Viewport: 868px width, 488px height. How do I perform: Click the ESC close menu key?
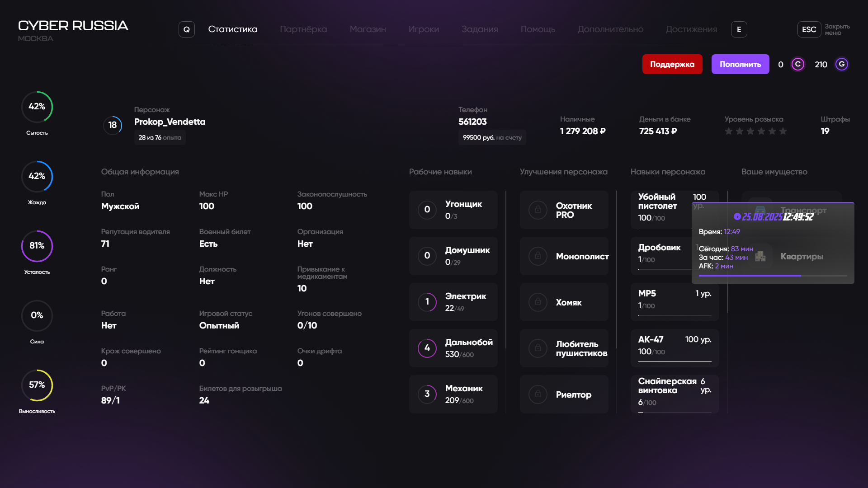tap(809, 29)
